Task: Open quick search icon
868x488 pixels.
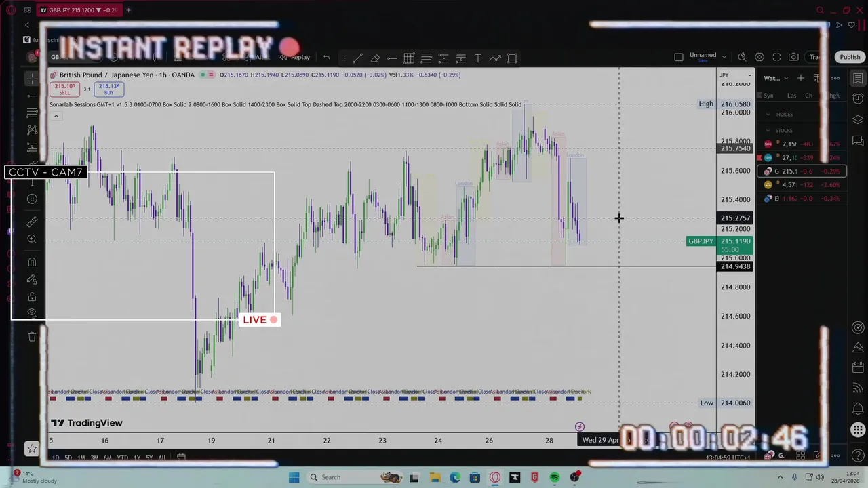Action: click(742, 57)
